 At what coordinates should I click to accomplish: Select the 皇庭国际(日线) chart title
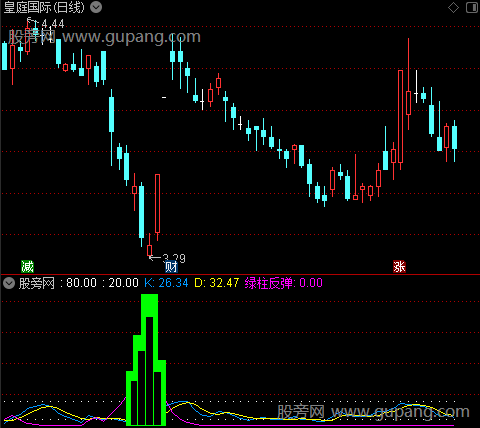[44, 7]
